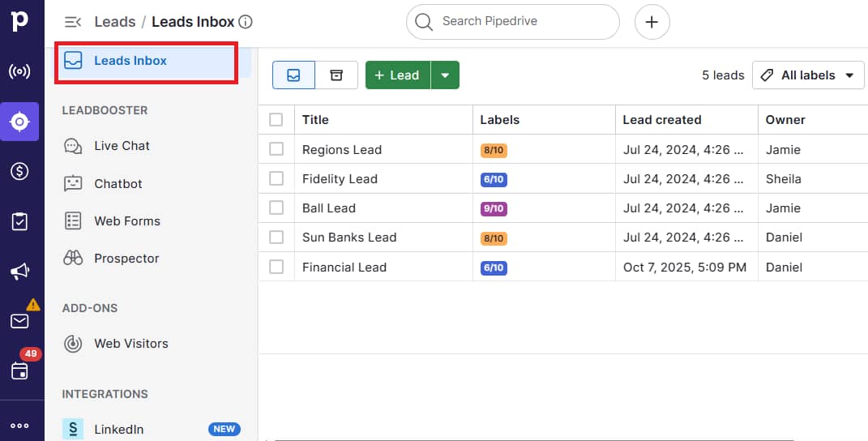Image resolution: width=868 pixels, height=441 pixels.
Task: Open Web Visitors from the sidebar
Action: pyautogui.click(x=131, y=344)
